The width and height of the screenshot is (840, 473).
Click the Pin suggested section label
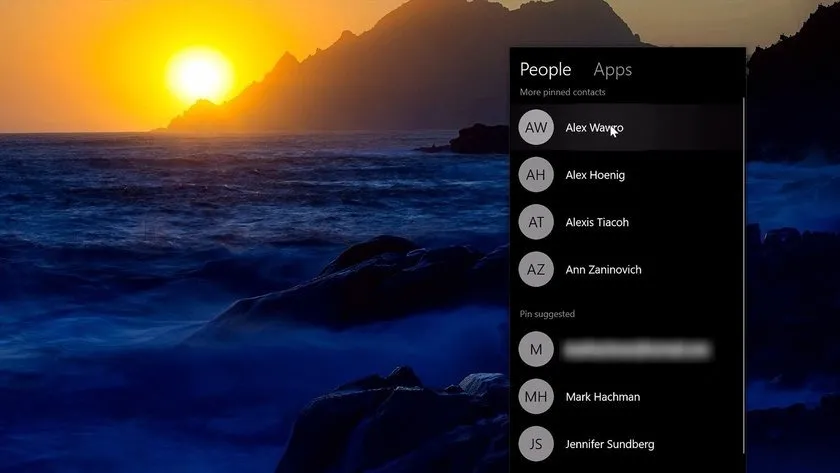coord(547,314)
